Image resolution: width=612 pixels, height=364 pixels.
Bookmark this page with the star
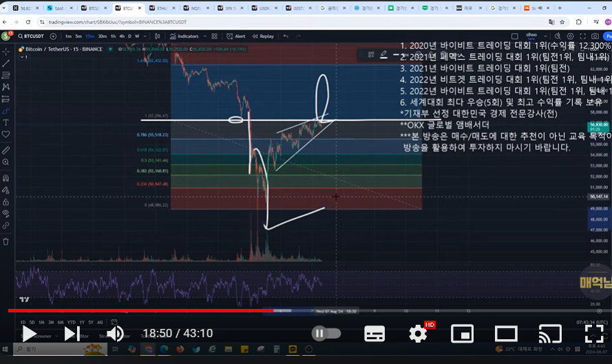pos(562,22)
